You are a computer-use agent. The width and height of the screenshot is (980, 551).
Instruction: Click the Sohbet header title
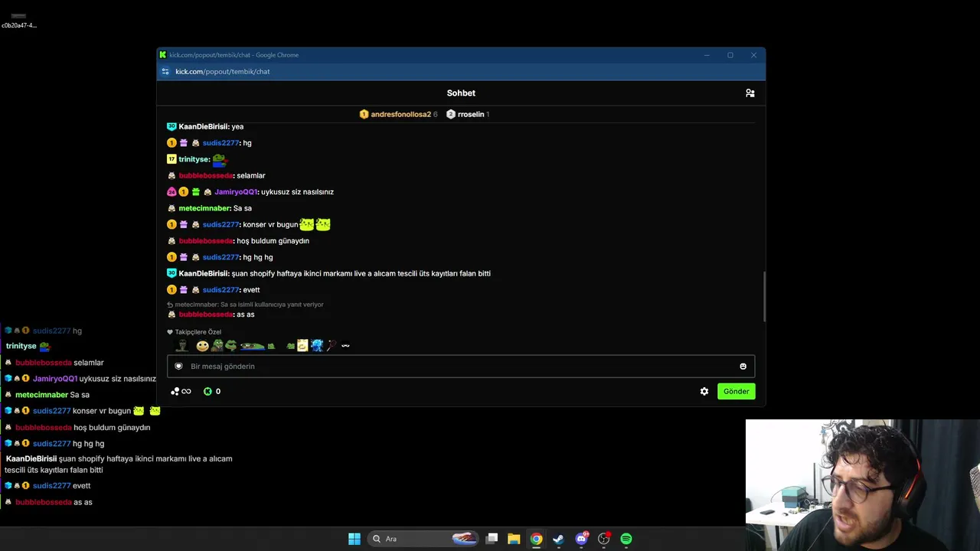click(x=461, y=93)
